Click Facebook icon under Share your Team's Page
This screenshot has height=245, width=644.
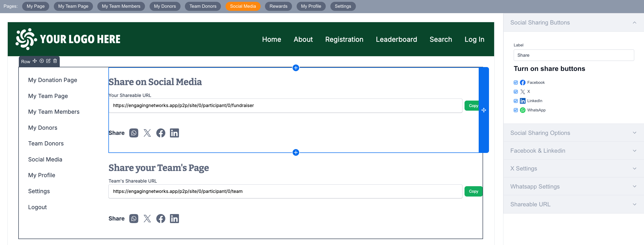click(161, 219)
